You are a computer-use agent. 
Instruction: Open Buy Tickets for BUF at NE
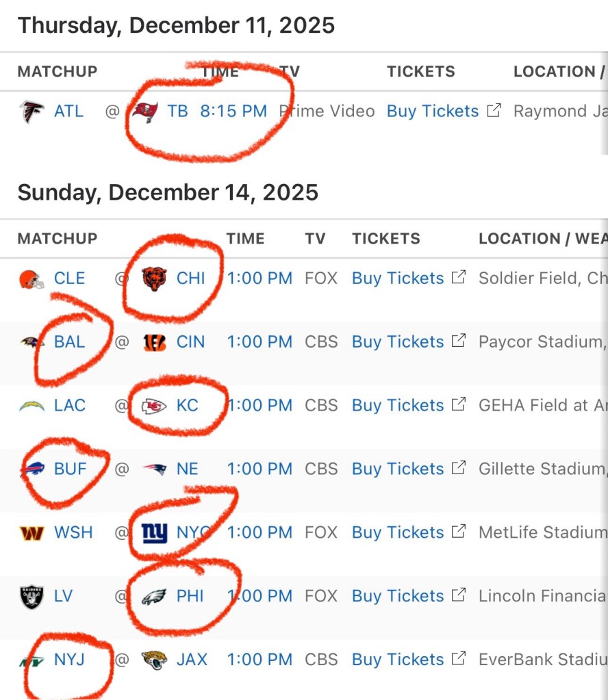(398, 469)
